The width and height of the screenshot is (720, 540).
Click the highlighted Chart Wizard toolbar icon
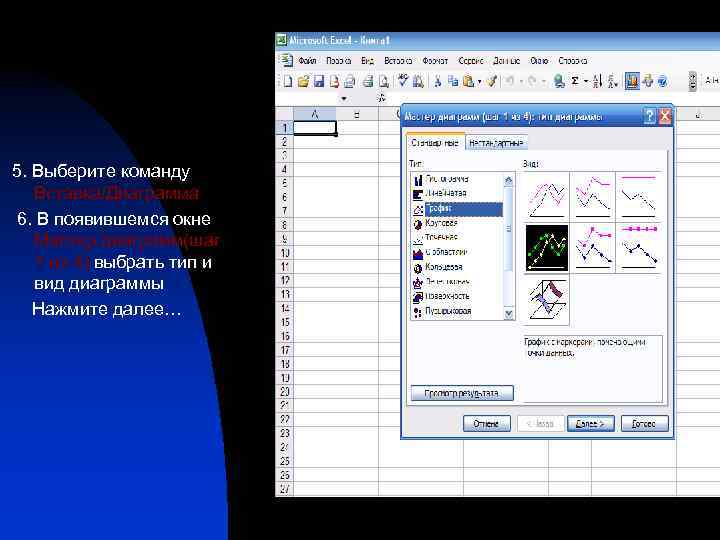(632, 81)
